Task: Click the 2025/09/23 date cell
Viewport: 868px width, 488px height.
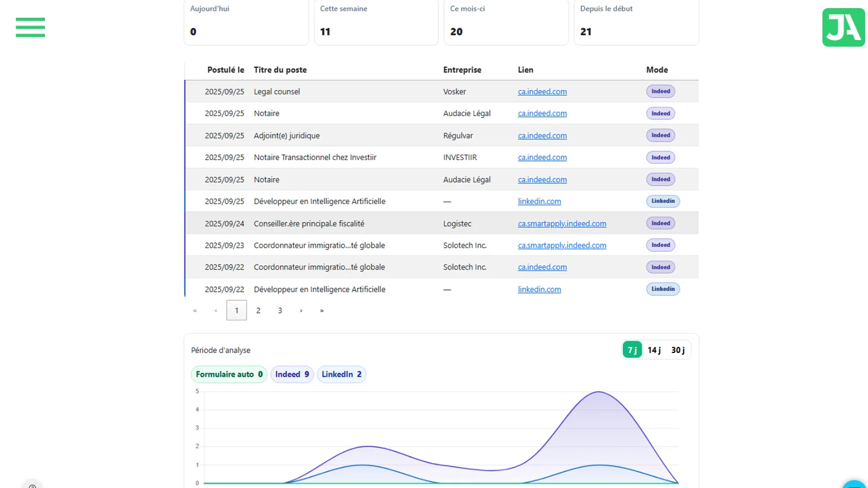Action: click(225, 245)
